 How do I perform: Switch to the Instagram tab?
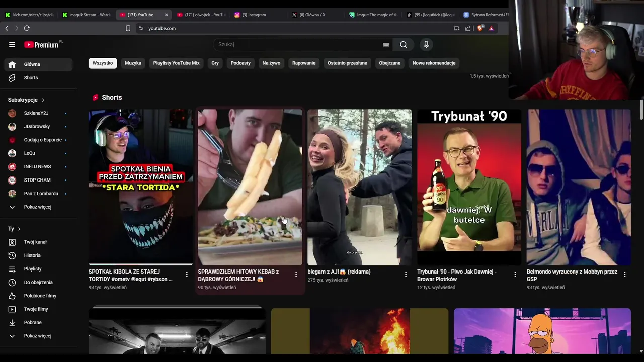(259, 15)
